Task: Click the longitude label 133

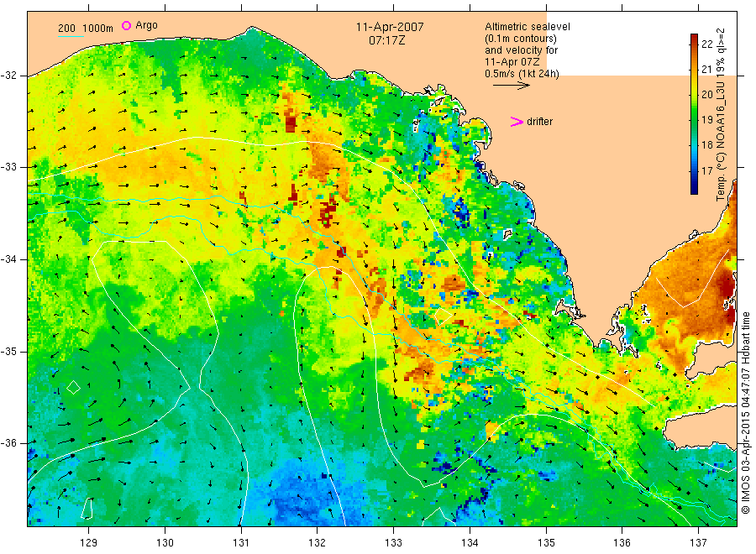Action: coord(393,543)
